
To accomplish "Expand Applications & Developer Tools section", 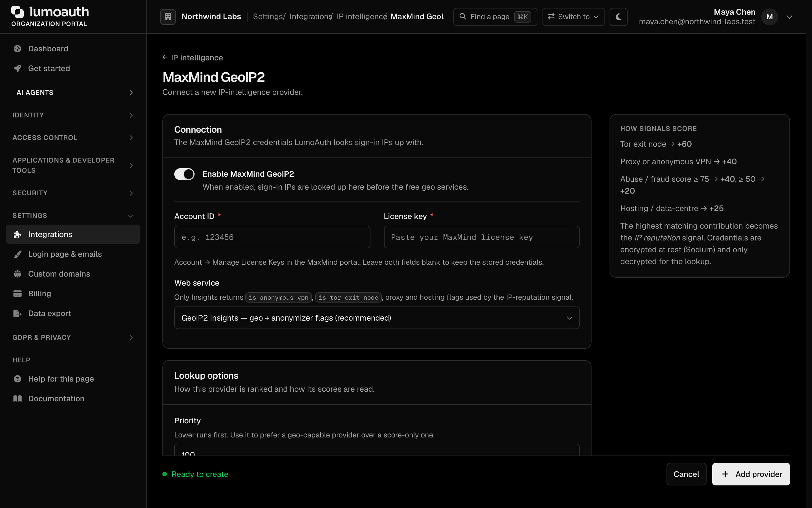I will (73, 165).
